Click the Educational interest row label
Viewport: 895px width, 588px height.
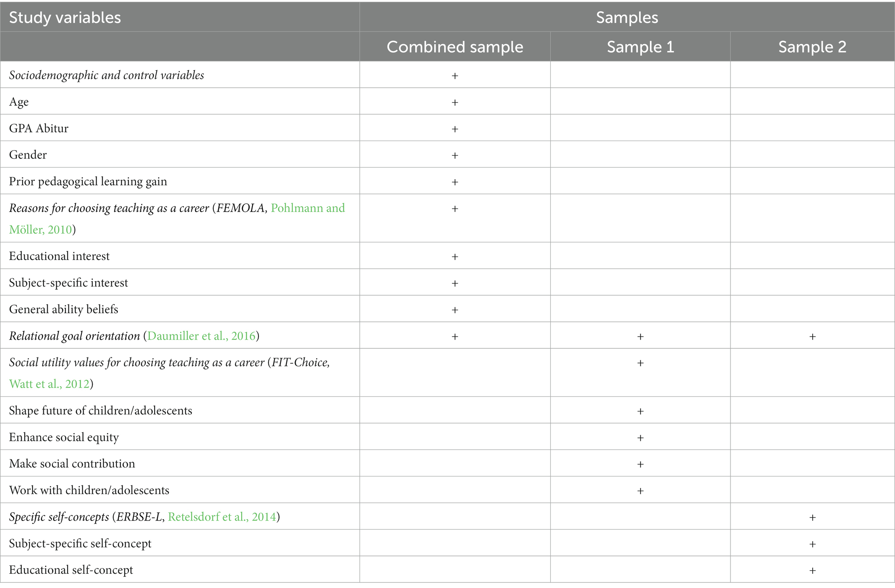click(59, 256)
